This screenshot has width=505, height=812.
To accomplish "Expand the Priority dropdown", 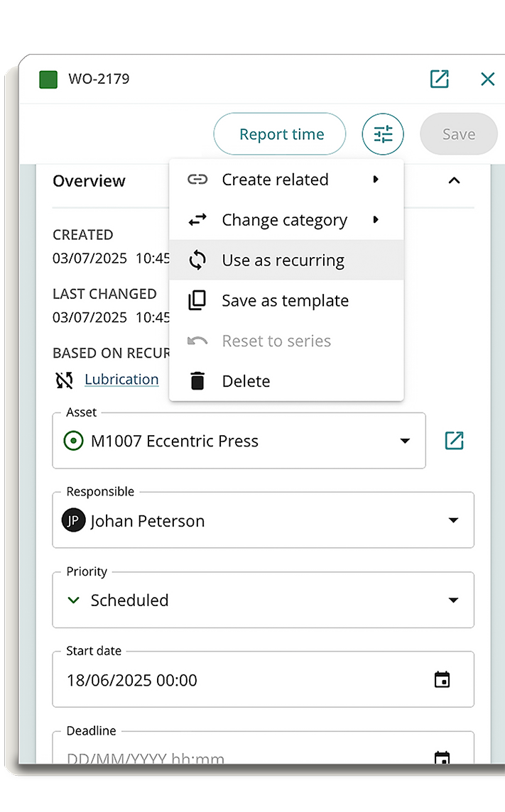I will tap(453, 600).
